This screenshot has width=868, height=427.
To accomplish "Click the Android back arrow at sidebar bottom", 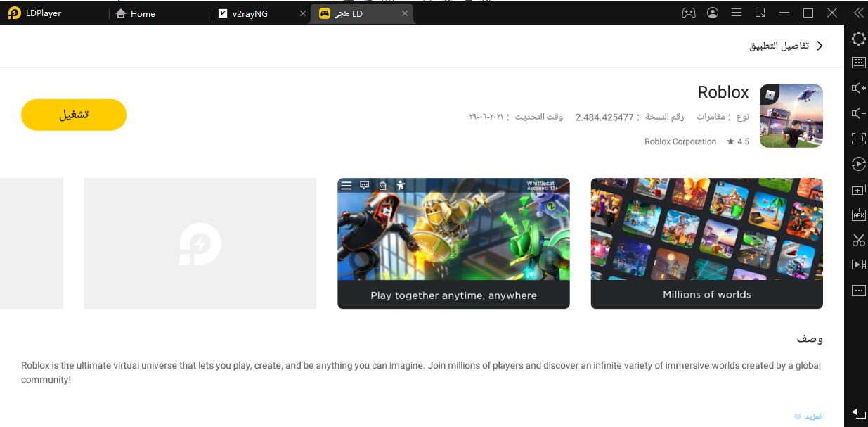I will point(858,413).
